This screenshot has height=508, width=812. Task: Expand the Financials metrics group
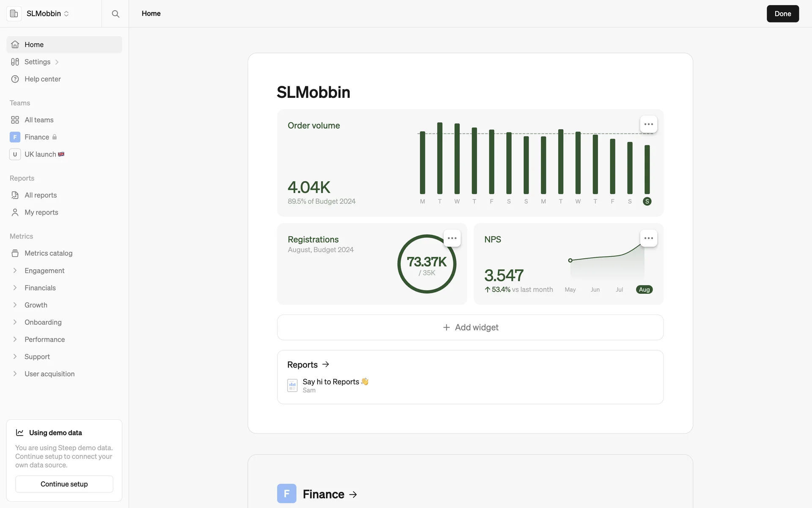(x=15, y=288)
